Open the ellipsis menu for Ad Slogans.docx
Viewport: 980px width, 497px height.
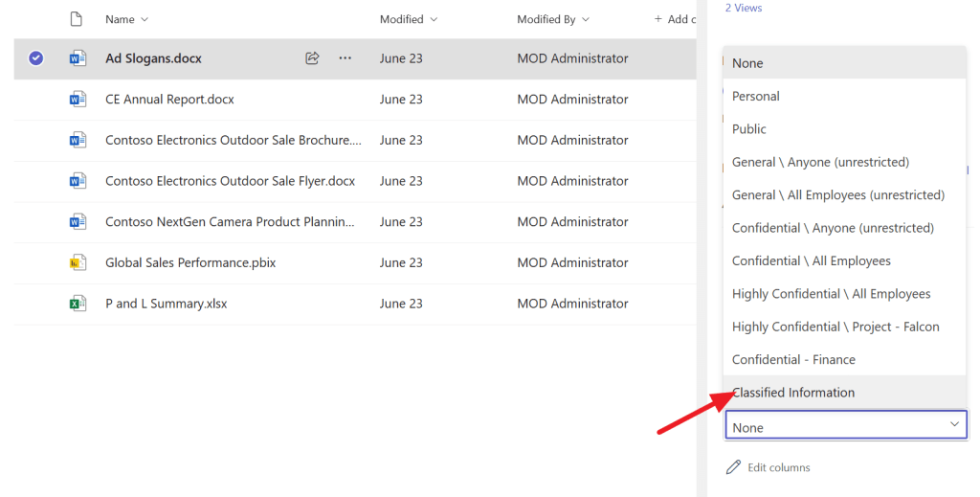[345, 58]
